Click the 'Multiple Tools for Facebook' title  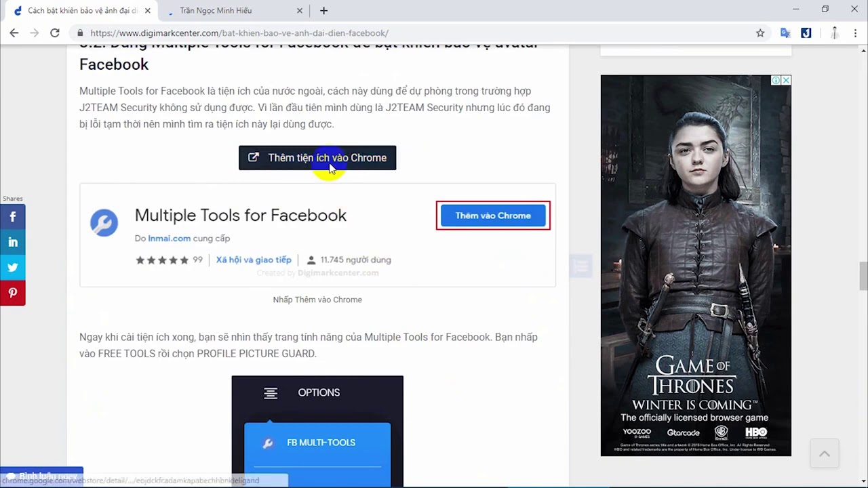point(240,216)
